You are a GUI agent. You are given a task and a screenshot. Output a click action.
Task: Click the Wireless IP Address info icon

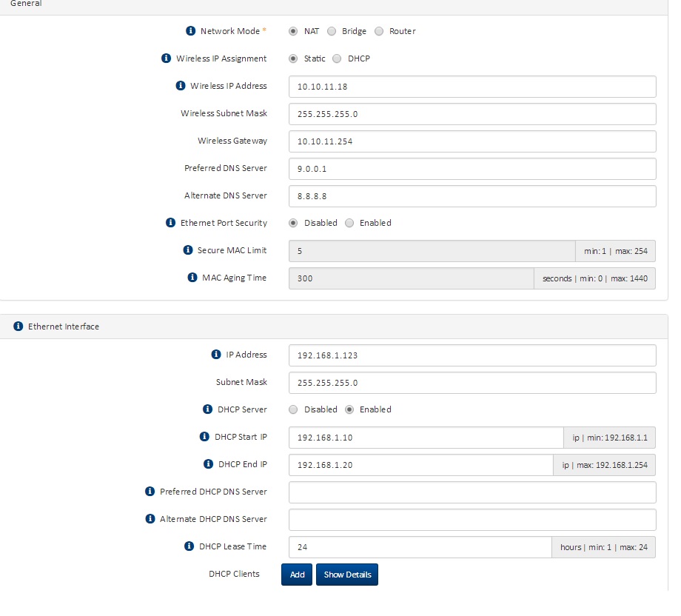coord(180,86)
